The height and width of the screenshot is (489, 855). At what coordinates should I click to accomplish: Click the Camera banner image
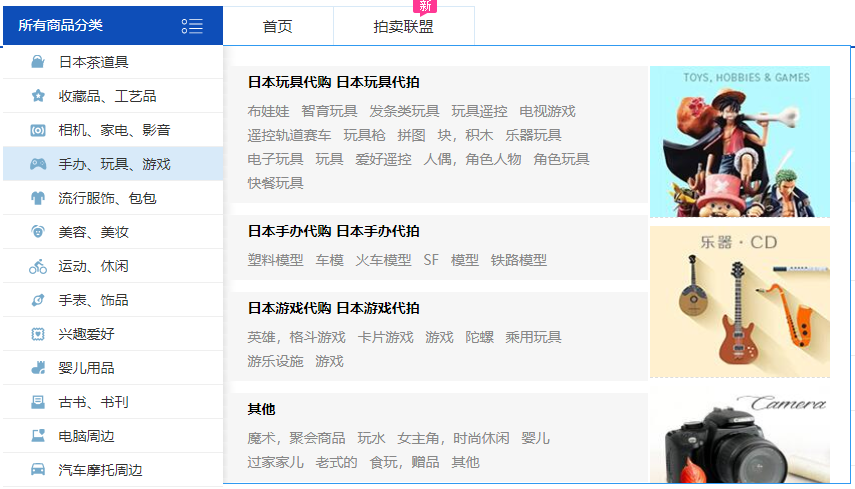pyautogui.click(x=739, y=437)
